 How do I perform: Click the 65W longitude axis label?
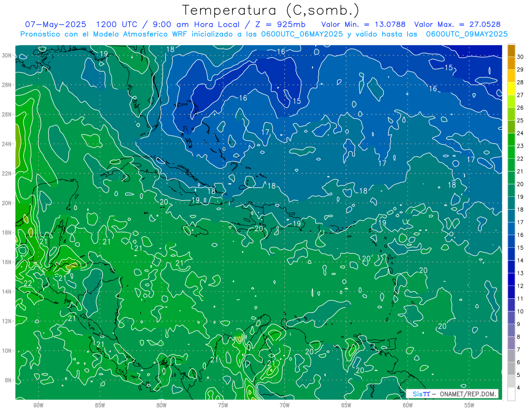pos(346,405)
